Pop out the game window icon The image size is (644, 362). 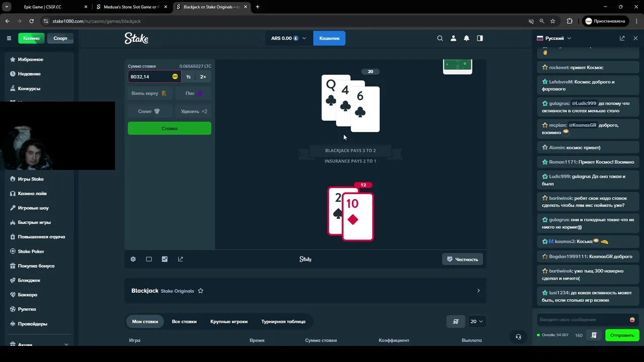[181, 259]
